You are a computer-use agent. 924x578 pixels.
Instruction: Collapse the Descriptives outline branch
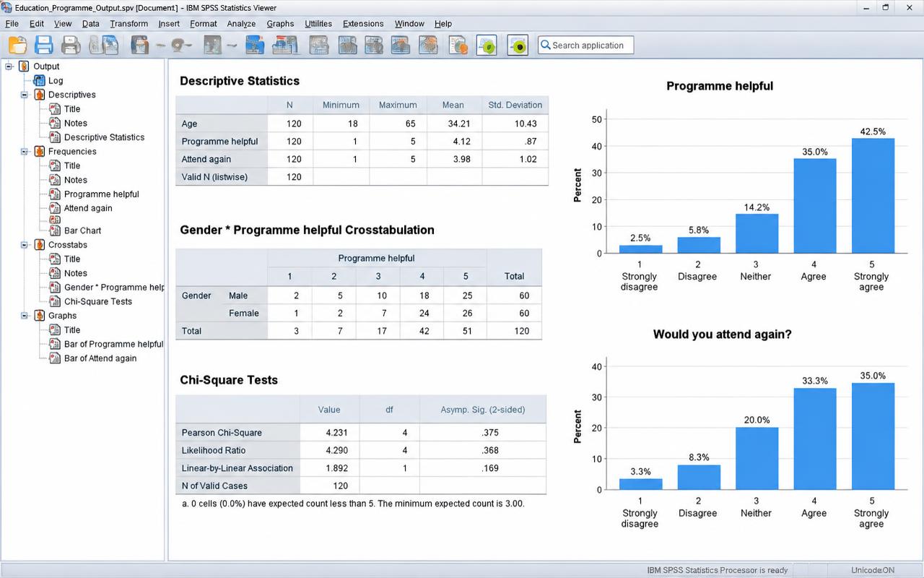point(25,95)
